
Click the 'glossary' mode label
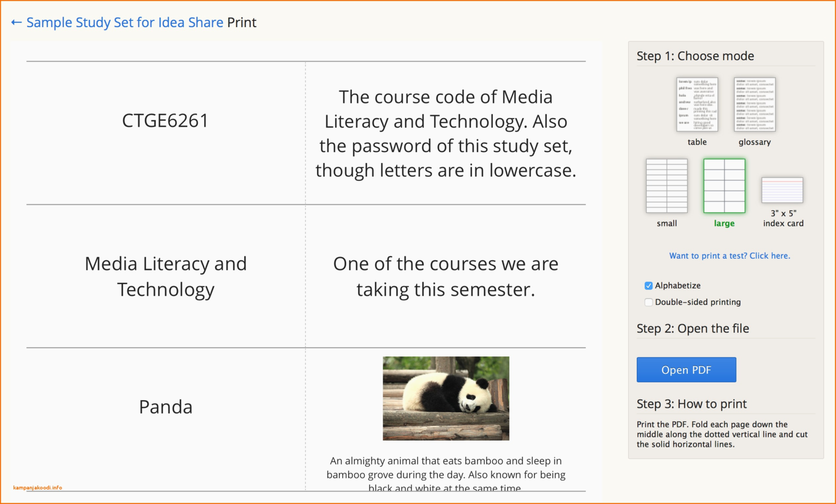click(755, 142)
